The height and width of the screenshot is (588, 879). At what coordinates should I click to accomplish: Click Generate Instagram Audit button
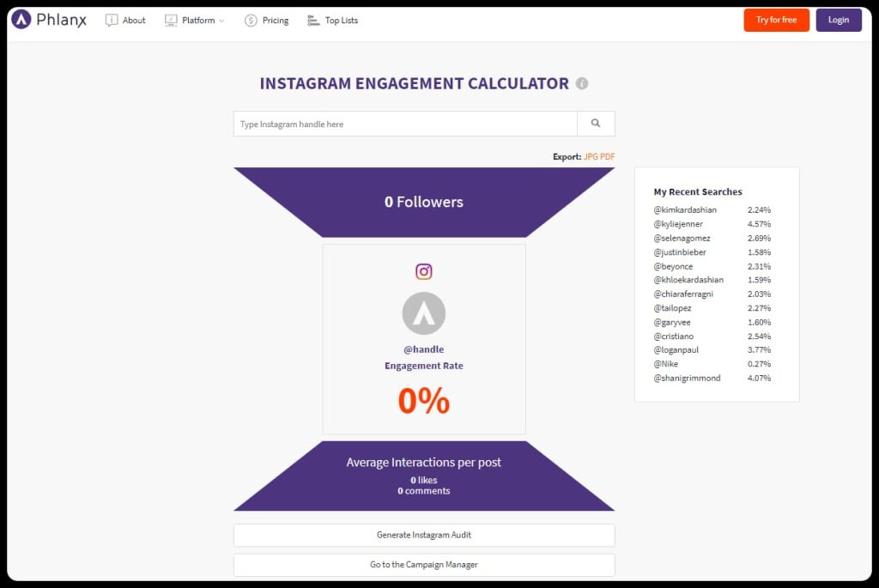(424, 535)
